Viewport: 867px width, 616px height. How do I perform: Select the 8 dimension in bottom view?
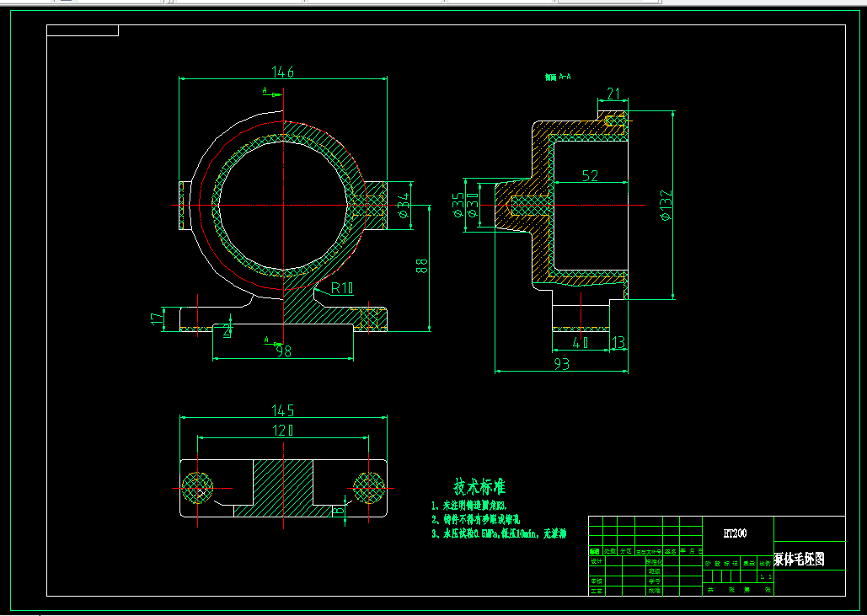pyautogui.click(x=339, y=511)
